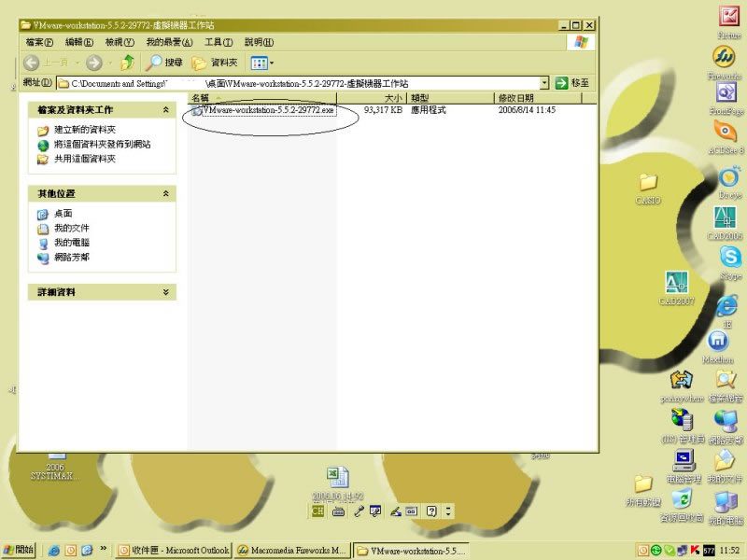Click Make a new folder (建立新的資料夾)
Screen dimensions: 747x560
[x=77, y=130]
